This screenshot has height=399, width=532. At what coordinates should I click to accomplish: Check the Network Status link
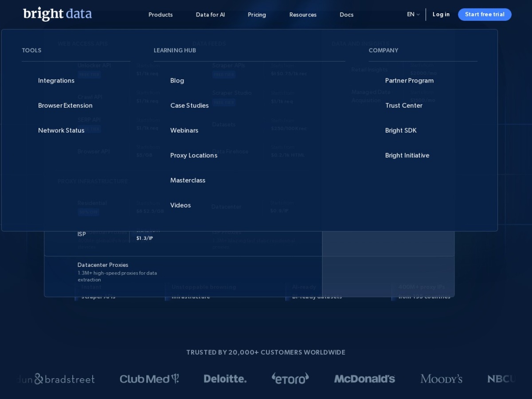click(61, 130)
